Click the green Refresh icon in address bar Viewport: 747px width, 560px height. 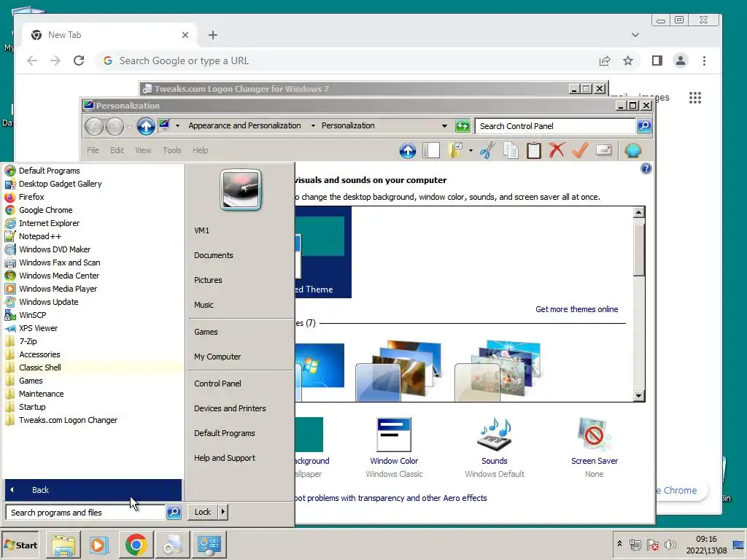pyautogui.click(x=462, y=125)
